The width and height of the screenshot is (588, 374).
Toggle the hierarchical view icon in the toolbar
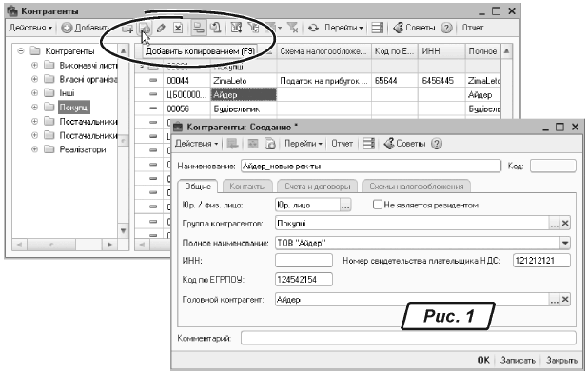(198, 29)
